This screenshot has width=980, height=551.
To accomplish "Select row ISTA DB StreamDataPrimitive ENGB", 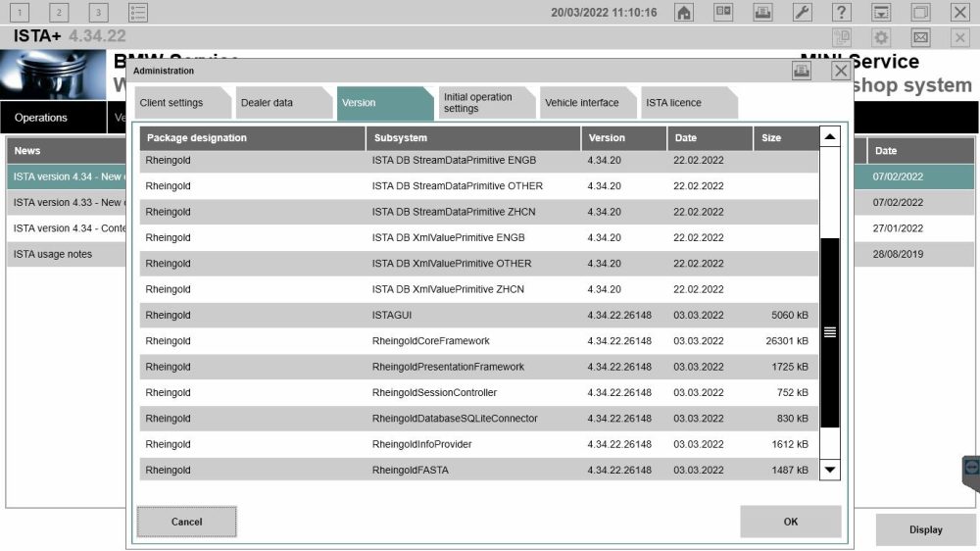I will pyautogui.click(x=479, y=161).
